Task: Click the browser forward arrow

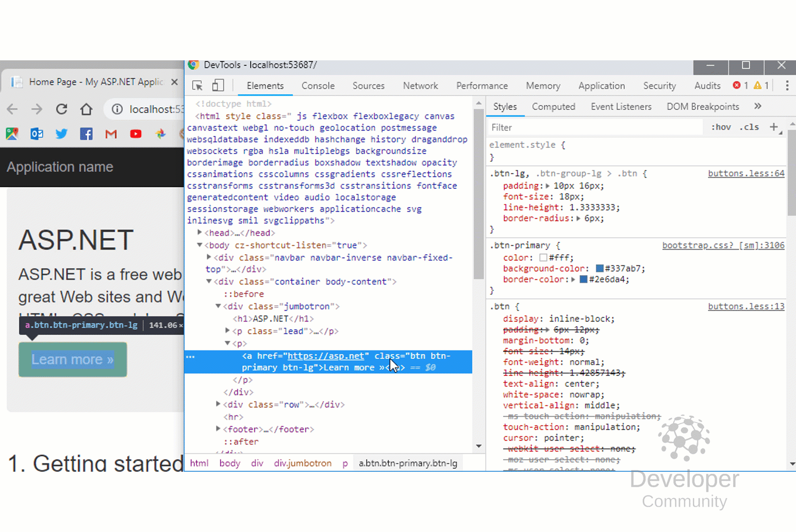Action: (x=37, y=109)
